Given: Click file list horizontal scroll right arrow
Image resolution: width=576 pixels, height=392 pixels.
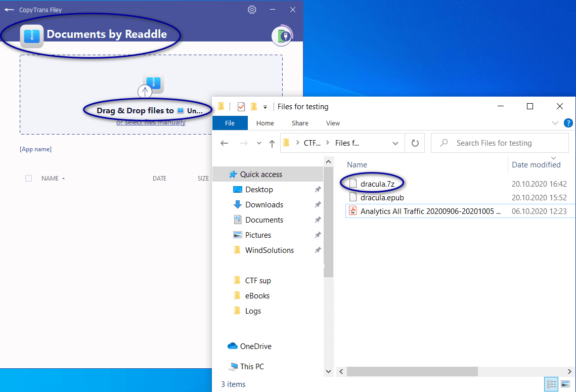Looking at the screenshot, I should point(569,371).
